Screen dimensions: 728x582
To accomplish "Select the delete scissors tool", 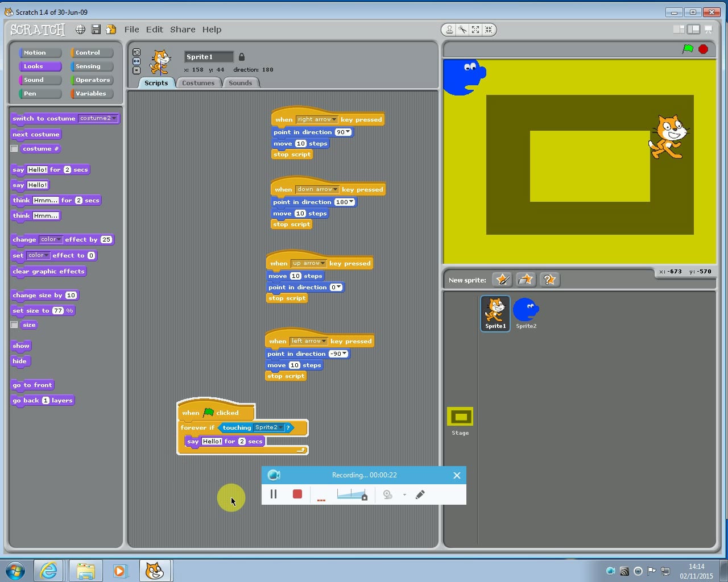I will [462, 30].
